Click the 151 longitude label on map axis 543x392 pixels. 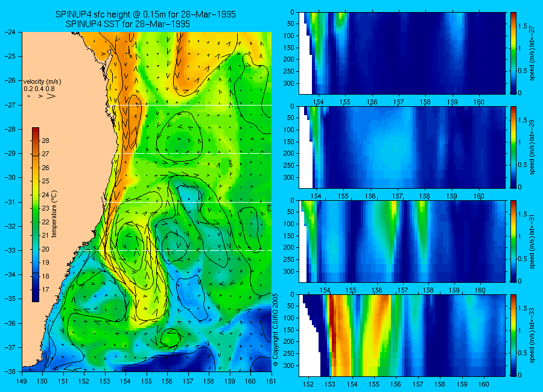tap(63, 381)
